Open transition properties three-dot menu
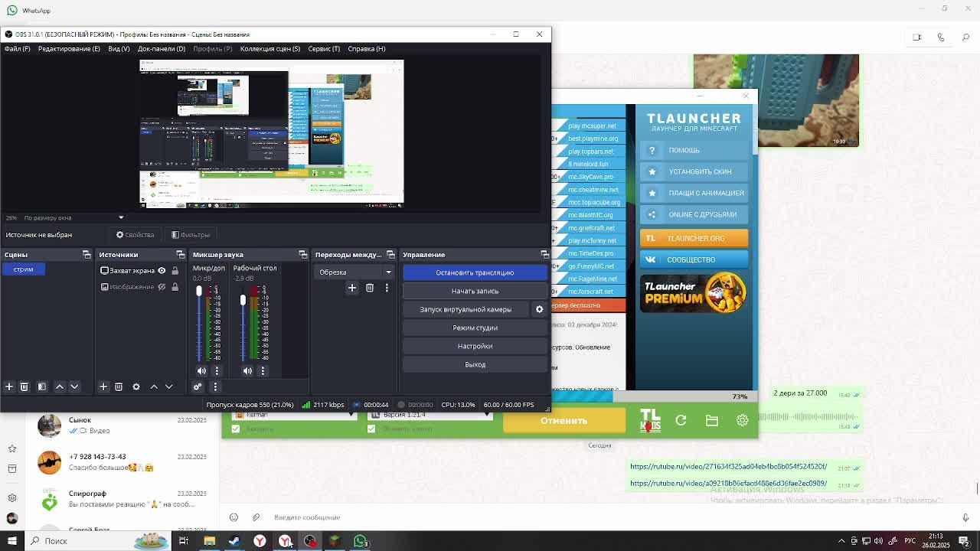The width and height of the screenshot is (980, 551). pyautogui.click(x=387, y=288)
